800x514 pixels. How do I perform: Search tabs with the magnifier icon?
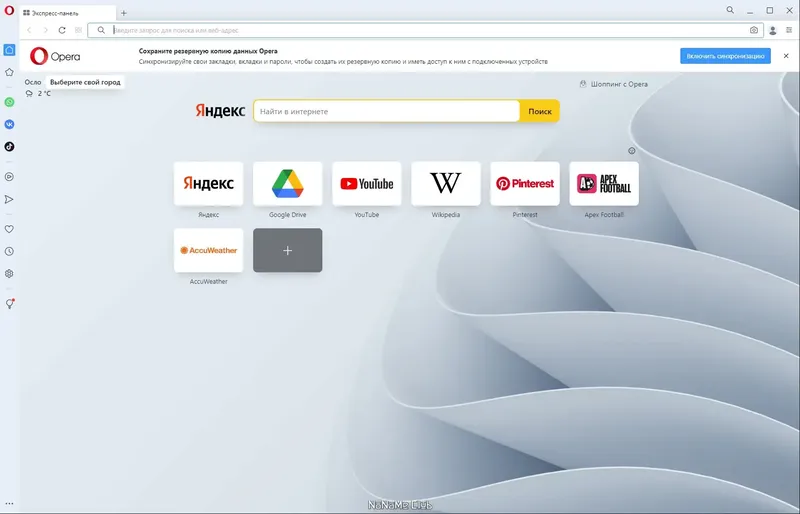click(x=730, y=10)
